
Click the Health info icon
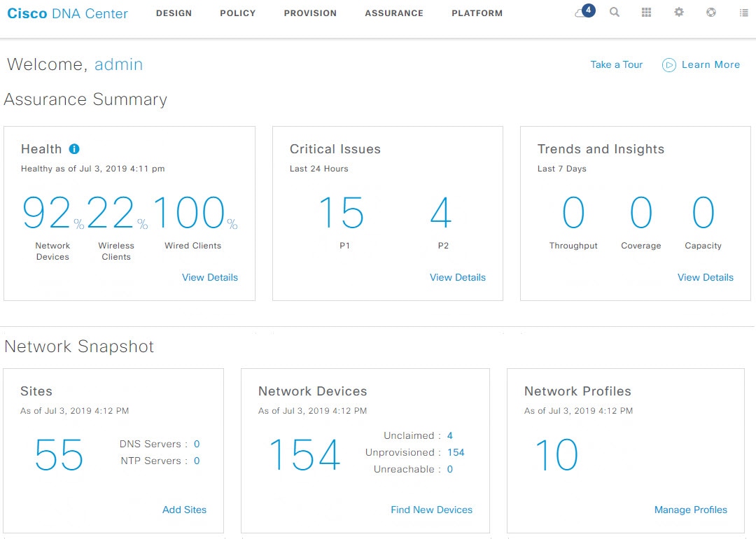(x=74, y=149)
